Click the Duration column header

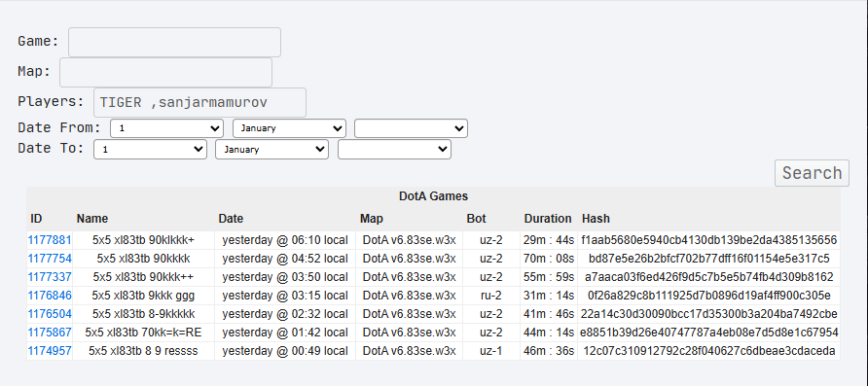point(548,219)
